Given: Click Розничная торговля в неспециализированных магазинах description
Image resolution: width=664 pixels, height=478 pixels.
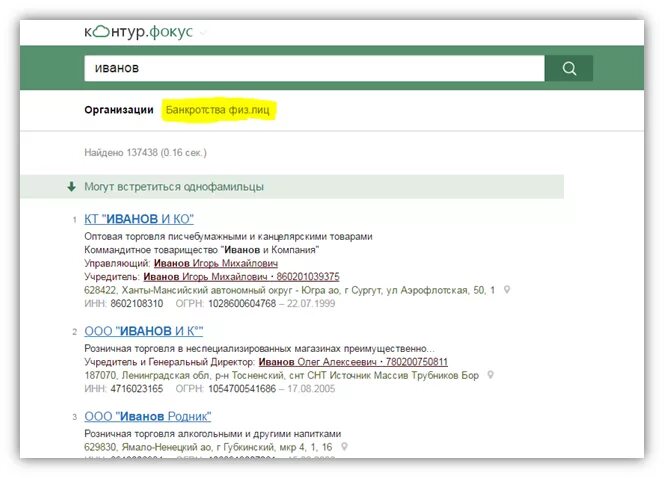Looking at the screenshot, I should click(x=259, y=348).
